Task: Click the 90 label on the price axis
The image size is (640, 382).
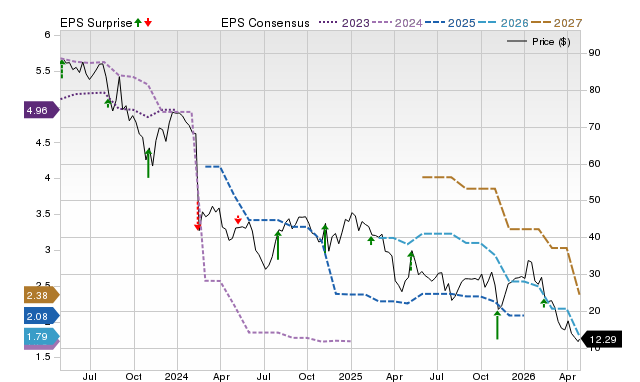Action: [594, 53]
